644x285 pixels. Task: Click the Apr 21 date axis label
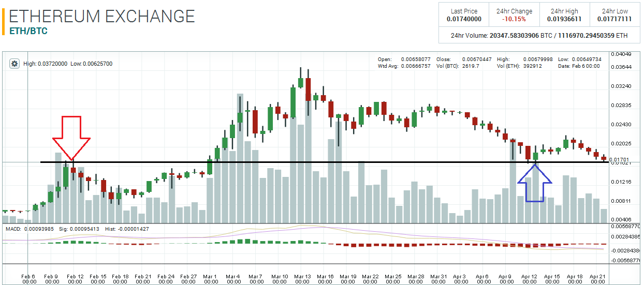tap(597, 279)
